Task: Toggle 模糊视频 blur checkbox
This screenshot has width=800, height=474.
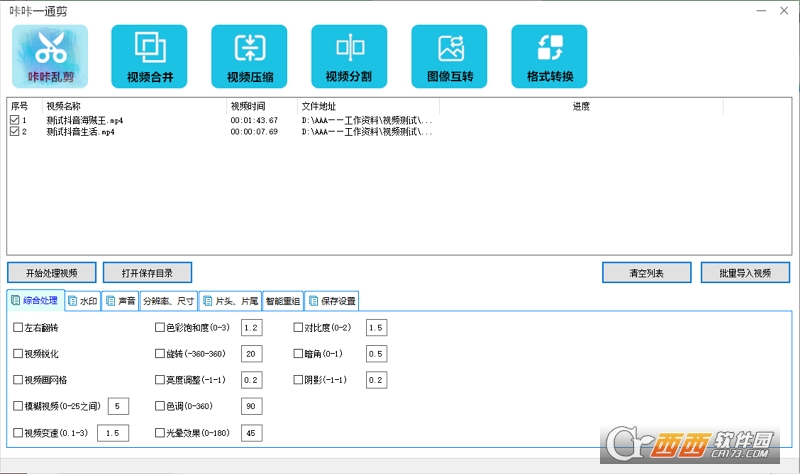Action: [x=18, y=406]
